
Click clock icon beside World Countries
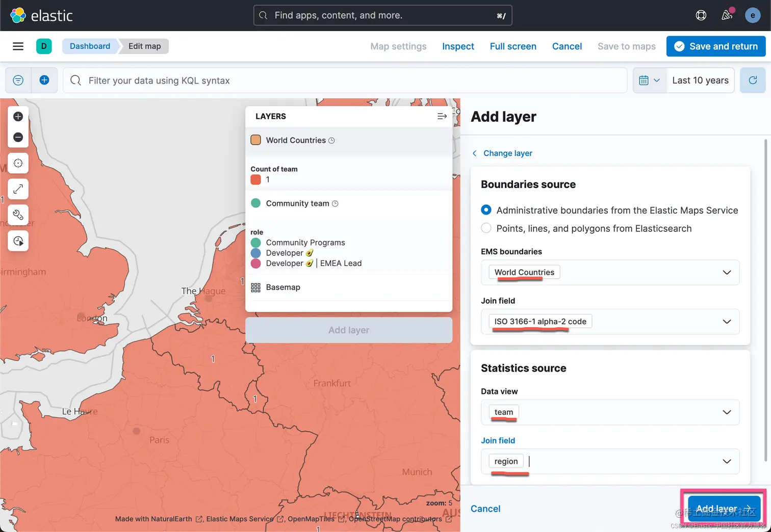(331, 141)
